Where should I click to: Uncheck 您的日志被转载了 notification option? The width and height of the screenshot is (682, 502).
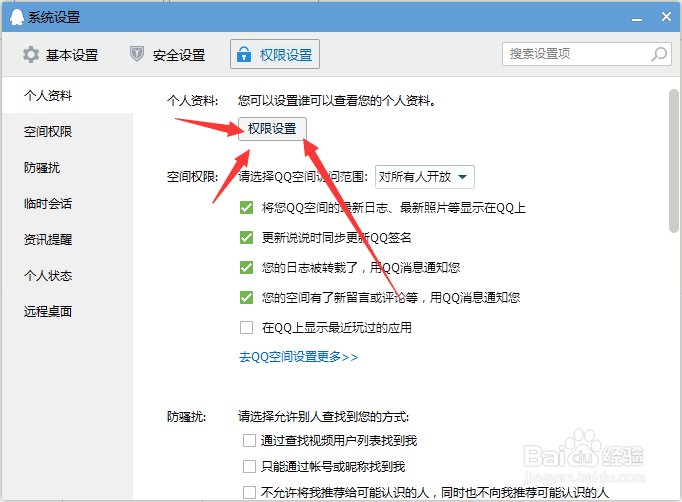coord(246,267)
